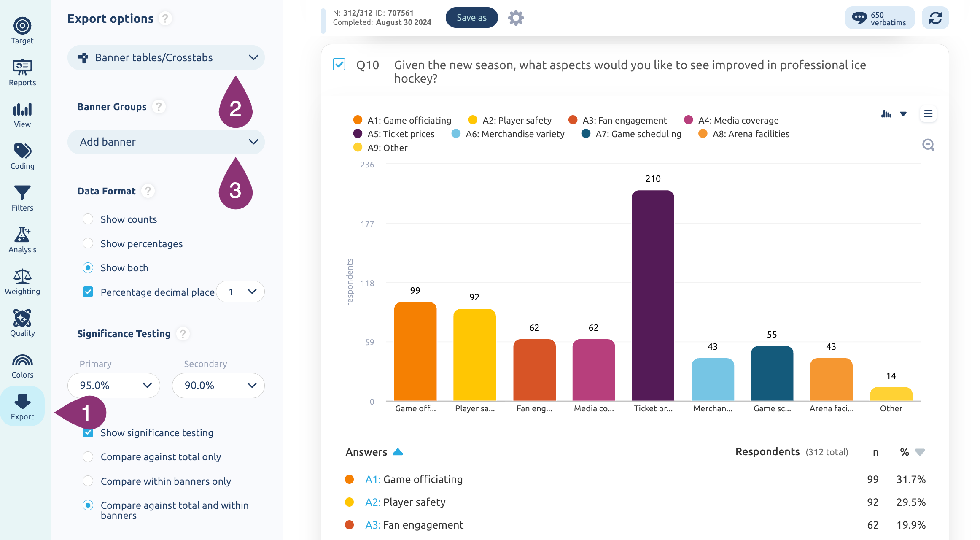Toggle Percentage decimal place checkbox
Screen dimensions: 980x540
tap(88, 292)
